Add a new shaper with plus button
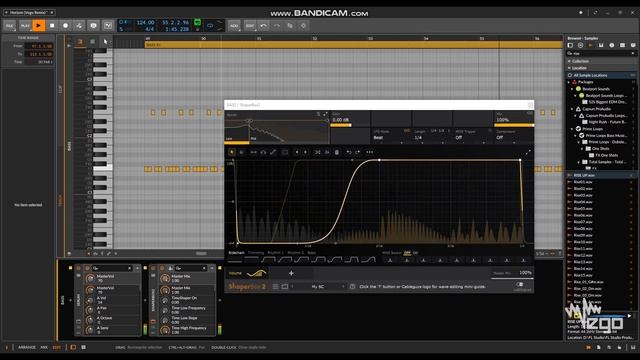 pos(291,273)
